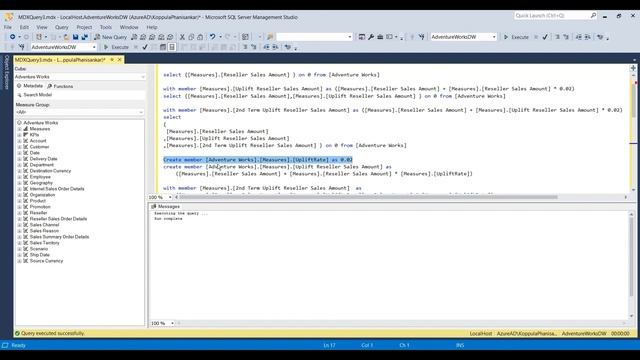Screen dimensions: 640x360
Task: Click the Open File toolbar icon
Action: point(66,37)
